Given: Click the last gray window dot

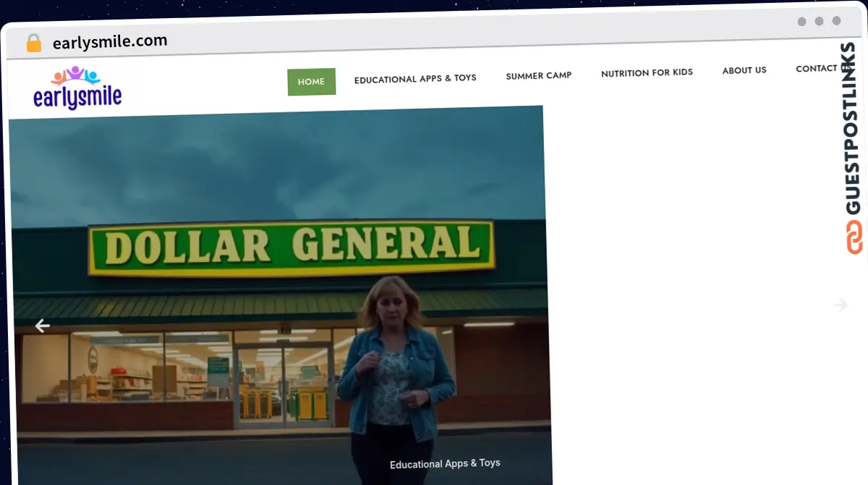Looking at the screenshot, I should (836, 21).
